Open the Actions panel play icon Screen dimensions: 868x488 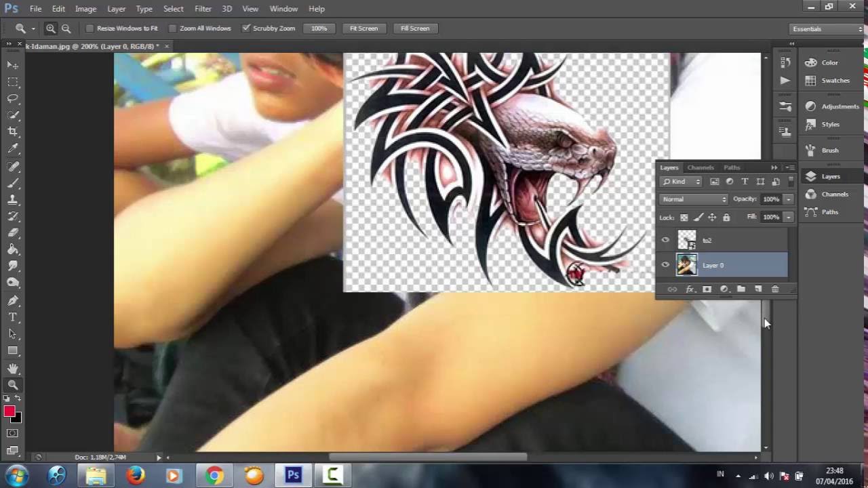point(785,80)
